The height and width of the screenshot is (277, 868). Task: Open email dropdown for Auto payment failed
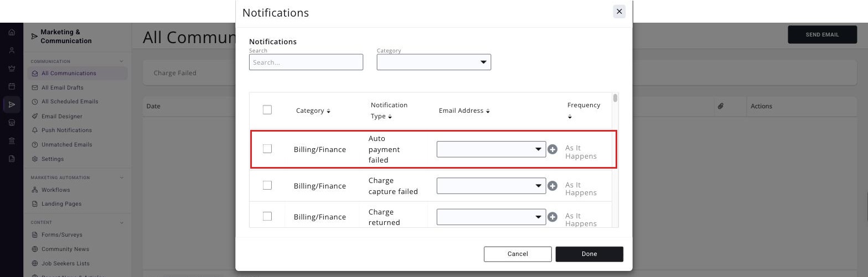tap(491, 149)
